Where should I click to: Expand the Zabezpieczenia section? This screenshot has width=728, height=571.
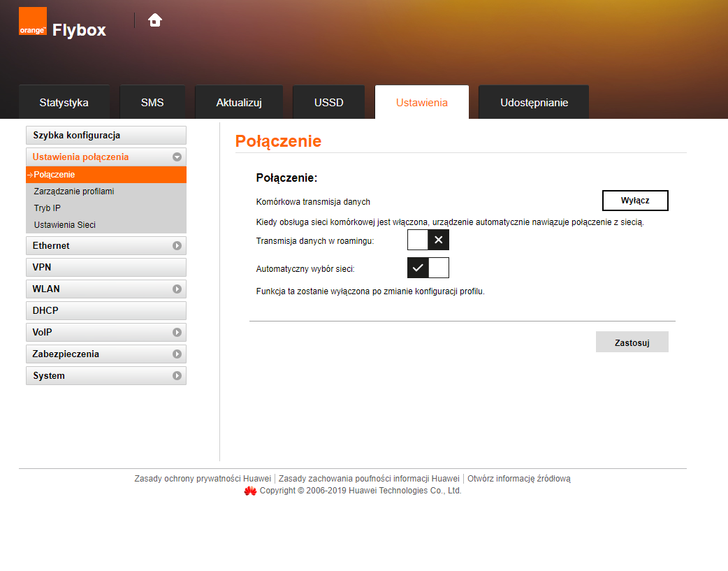105,354
